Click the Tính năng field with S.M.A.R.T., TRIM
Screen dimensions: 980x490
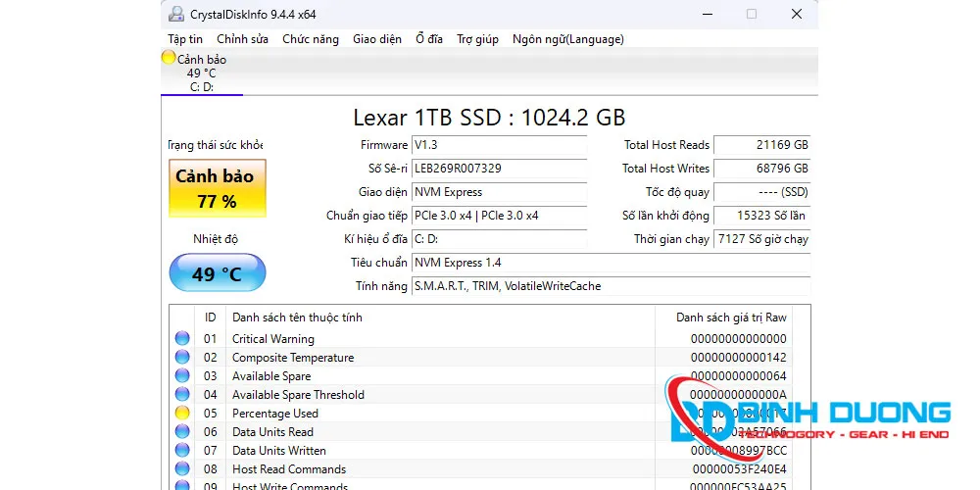611,286
